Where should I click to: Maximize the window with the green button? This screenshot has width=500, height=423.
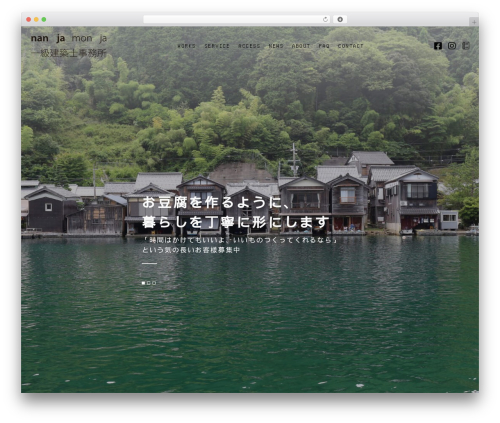44,19
